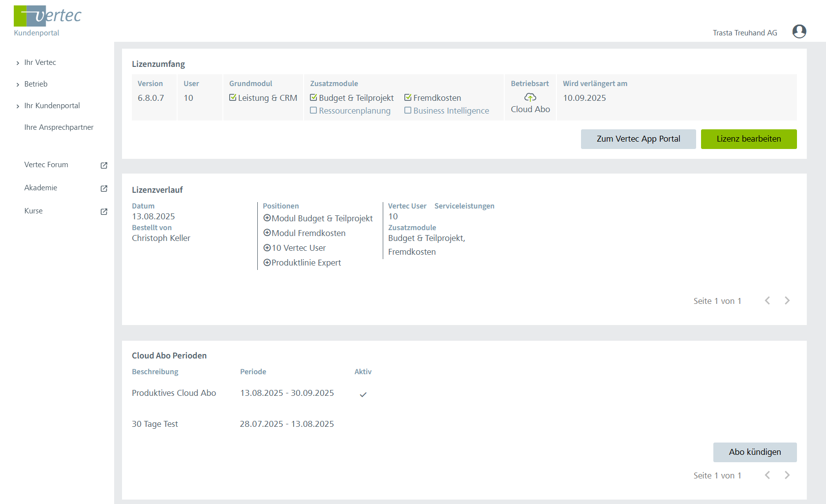Go to previous page in Cloud Abo Perioden
Screen dimensions: 826x504
[767, 475]
